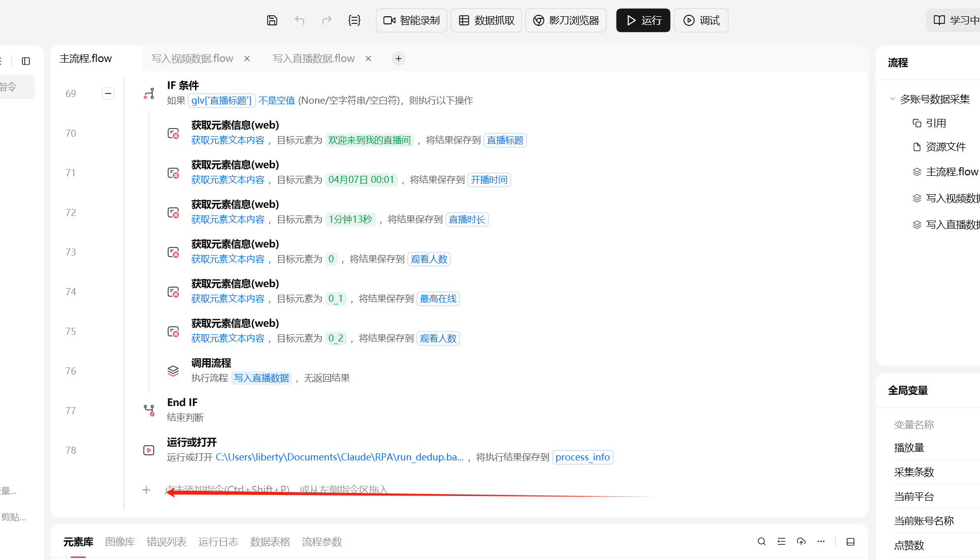Image resolution: width=980 pixels, height=560 pixels.
Task: Open the code view icon
Action: tap(354, 20)
